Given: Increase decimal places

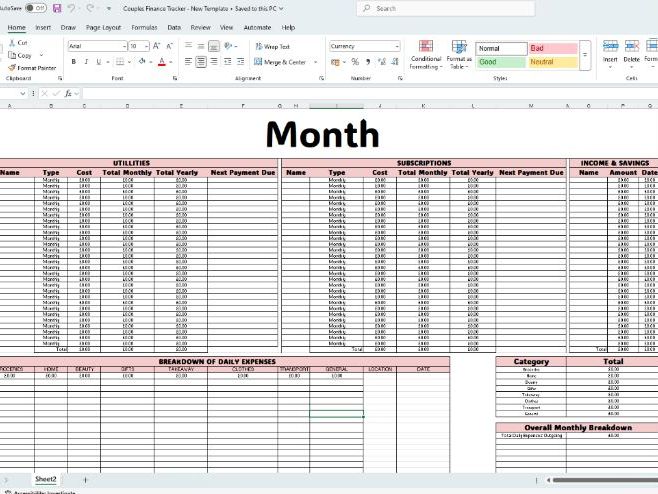Looking at the screenshot, I should click(x=381, y=62).
